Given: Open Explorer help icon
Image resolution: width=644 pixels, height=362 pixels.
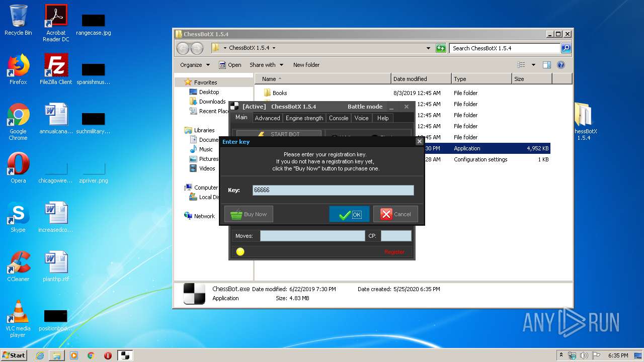Looking at the screenshot, I should (561, 65).
